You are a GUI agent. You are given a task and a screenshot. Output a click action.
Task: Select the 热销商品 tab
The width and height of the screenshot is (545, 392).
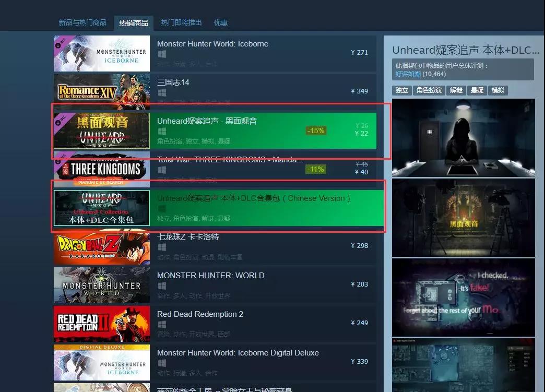[134, 23]
